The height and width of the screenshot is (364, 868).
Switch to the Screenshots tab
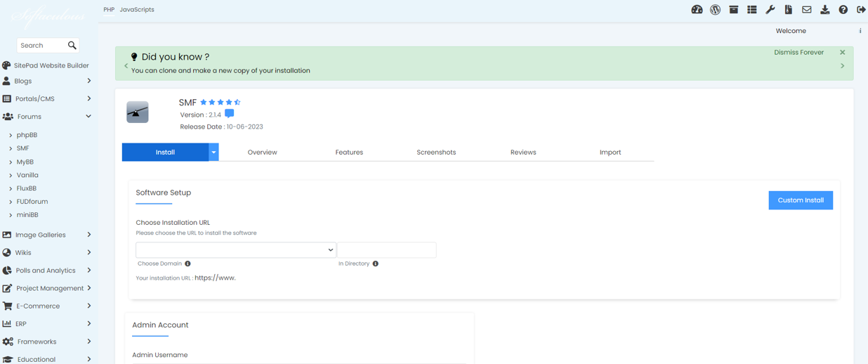[436, 152]
